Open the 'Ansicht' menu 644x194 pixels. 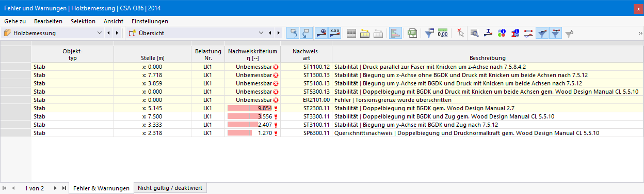click(x=113, y=21)
